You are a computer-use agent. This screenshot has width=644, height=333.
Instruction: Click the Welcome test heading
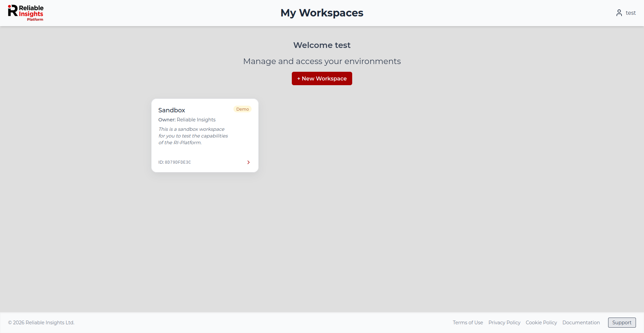[322, 45]
